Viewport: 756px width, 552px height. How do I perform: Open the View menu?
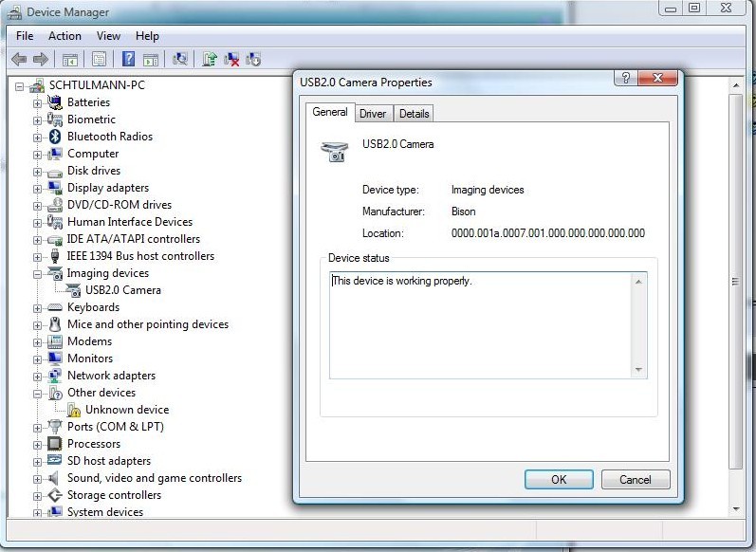(108, 36)
